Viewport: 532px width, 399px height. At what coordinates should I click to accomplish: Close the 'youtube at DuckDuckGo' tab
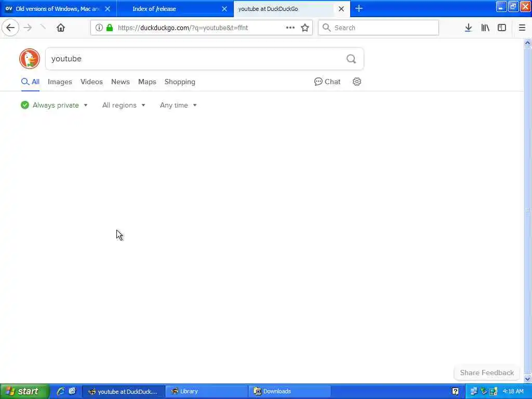click(341, 9)
